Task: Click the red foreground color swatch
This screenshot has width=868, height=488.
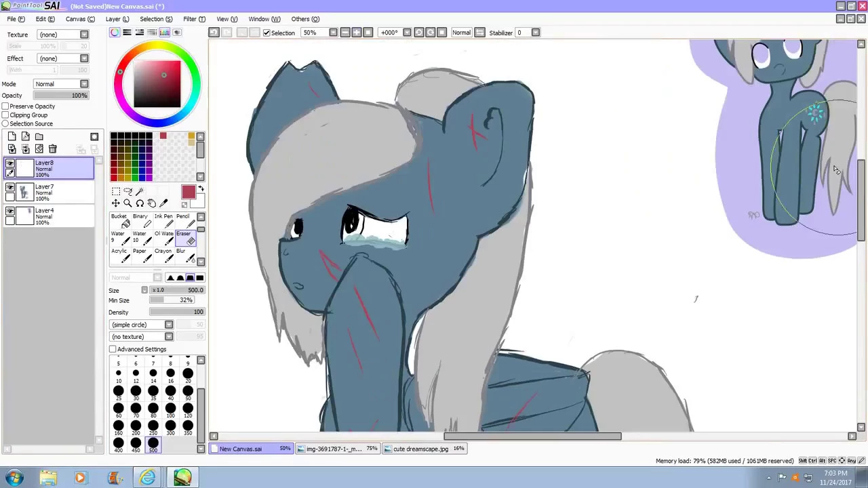Action: 188,192
